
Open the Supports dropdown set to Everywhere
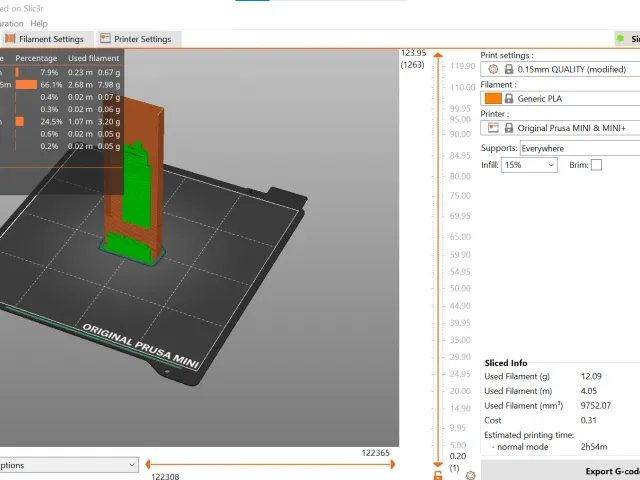click(x=580, y=148)
